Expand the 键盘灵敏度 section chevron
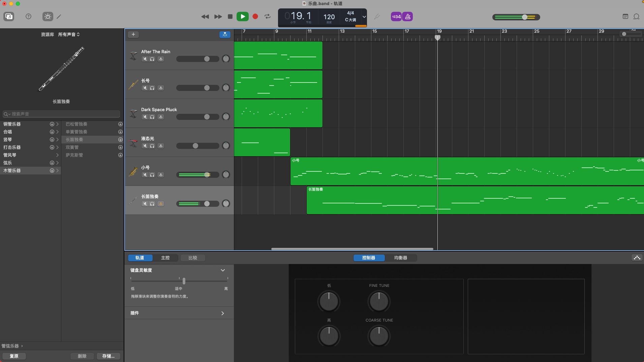Image resolution: width=644 pixels, height=362 pixels. tap(223, 270)
